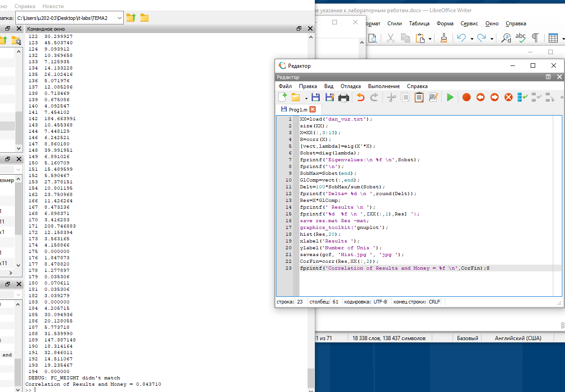Create a new script file
The image size is (565, 392).
pos(282,97)
